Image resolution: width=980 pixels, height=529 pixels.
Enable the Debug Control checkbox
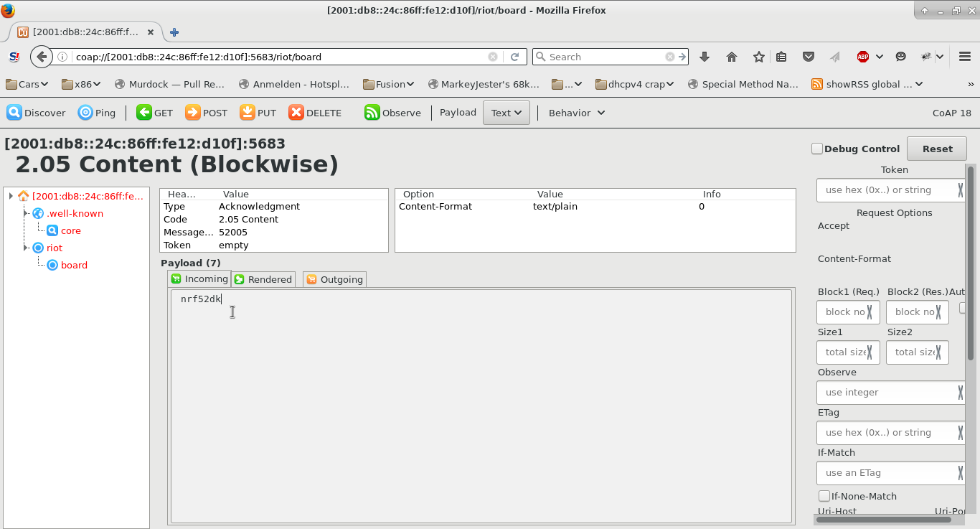[x=817, y=149]
